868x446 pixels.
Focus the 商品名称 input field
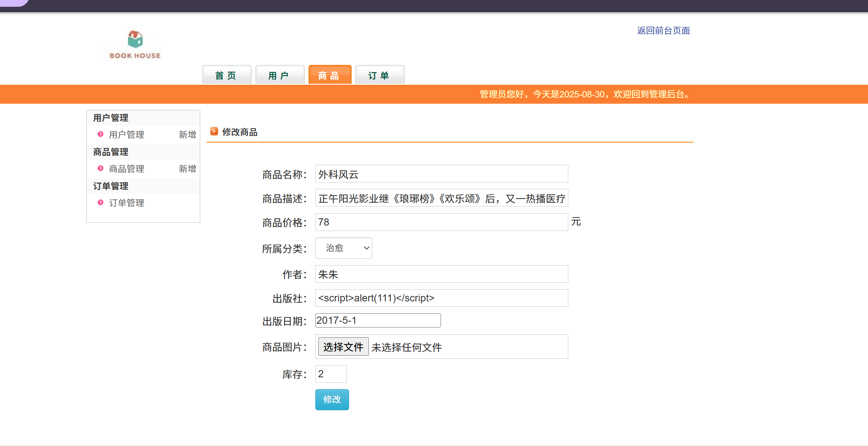pos(441,174)
